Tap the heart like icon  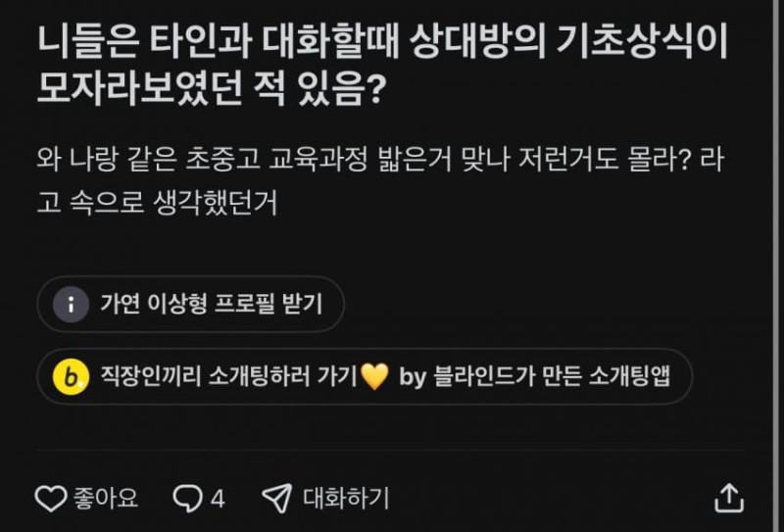(50, 498)
